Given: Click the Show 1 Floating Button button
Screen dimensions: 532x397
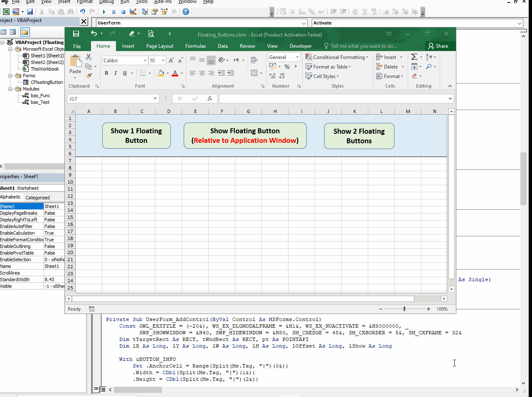Looking at the screenshot, I should tap(136, 135).
